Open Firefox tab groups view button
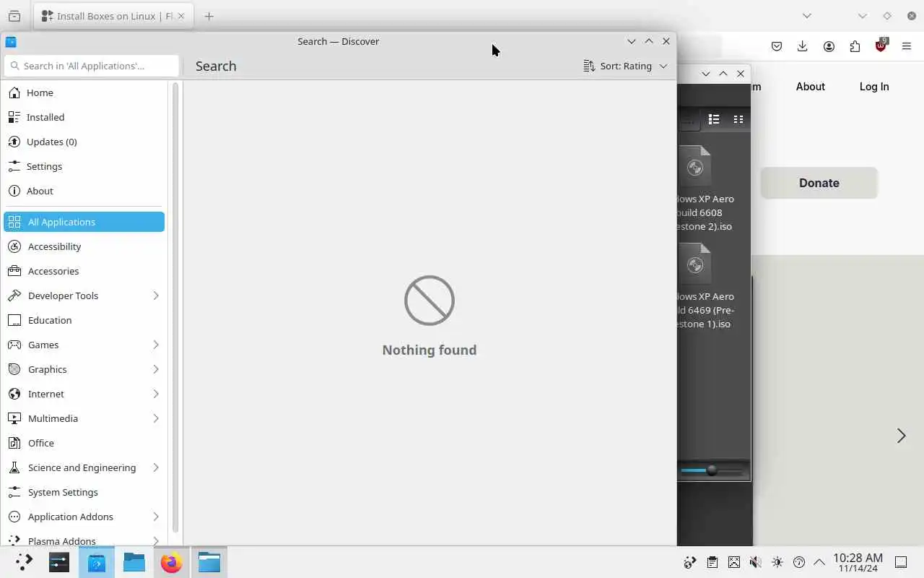 tap(14, 16)
